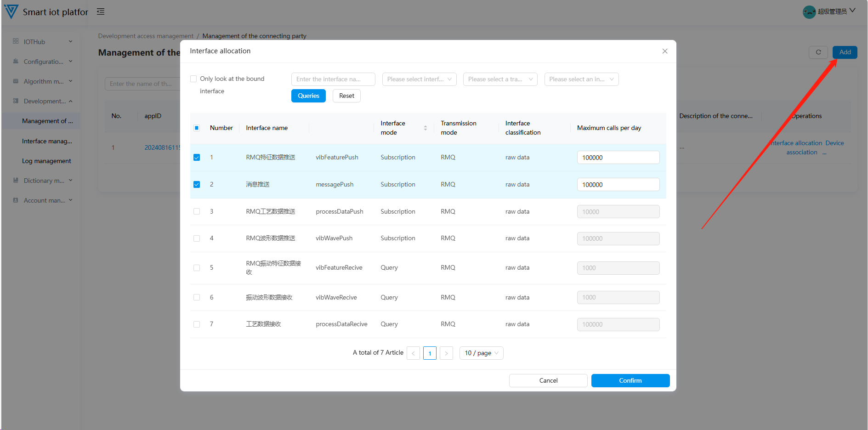The image size is (868, 430).
Task: Click the previous page arrow in pagination
Action: click(413, 353)
